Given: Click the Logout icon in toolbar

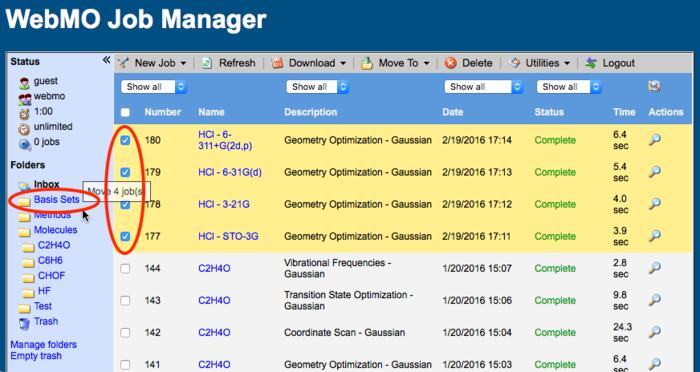Looking at the screenshot, I should (591, 63).
